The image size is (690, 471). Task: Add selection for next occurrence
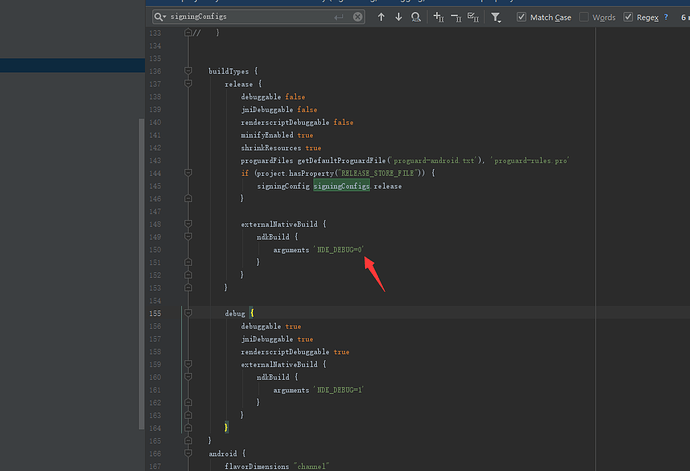(440, 17)
